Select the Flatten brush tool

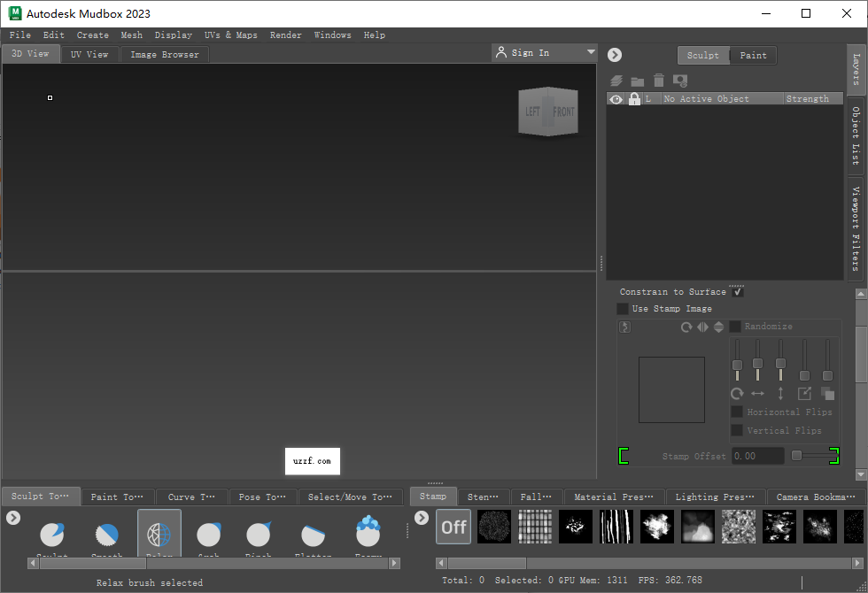(313, 532)
